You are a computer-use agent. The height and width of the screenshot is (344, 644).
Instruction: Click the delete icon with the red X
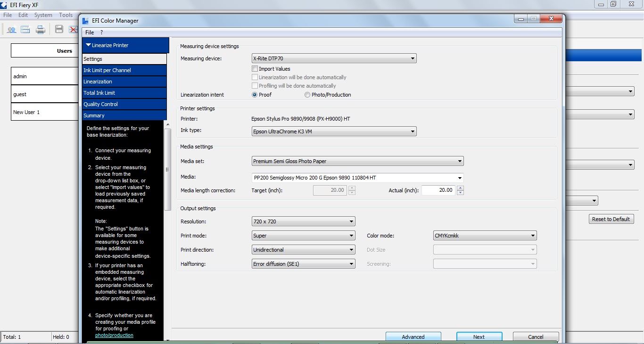[73, 29]
